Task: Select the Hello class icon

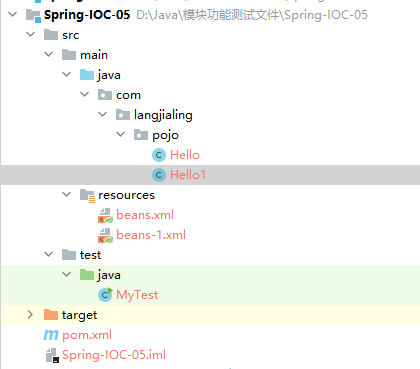Action: tap(159, 155)
